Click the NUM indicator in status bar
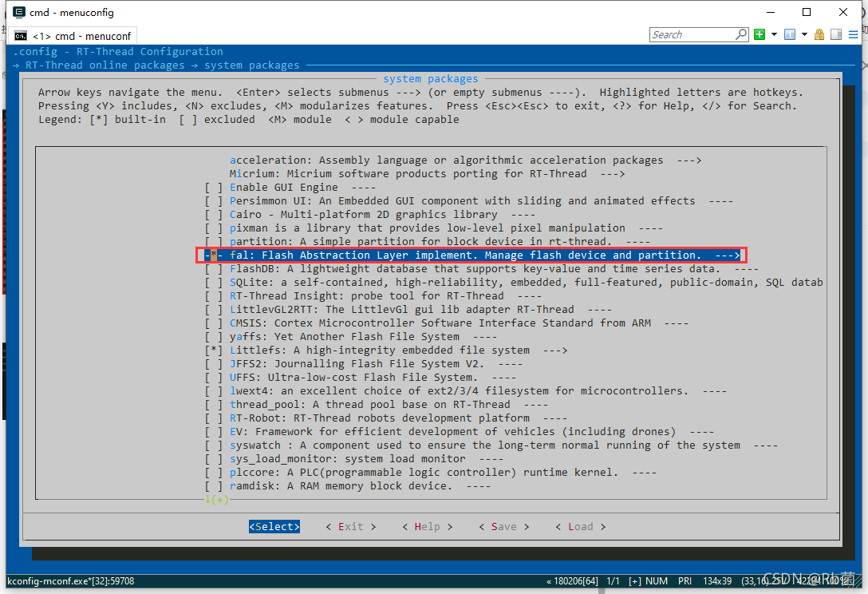 pos(657,580)
